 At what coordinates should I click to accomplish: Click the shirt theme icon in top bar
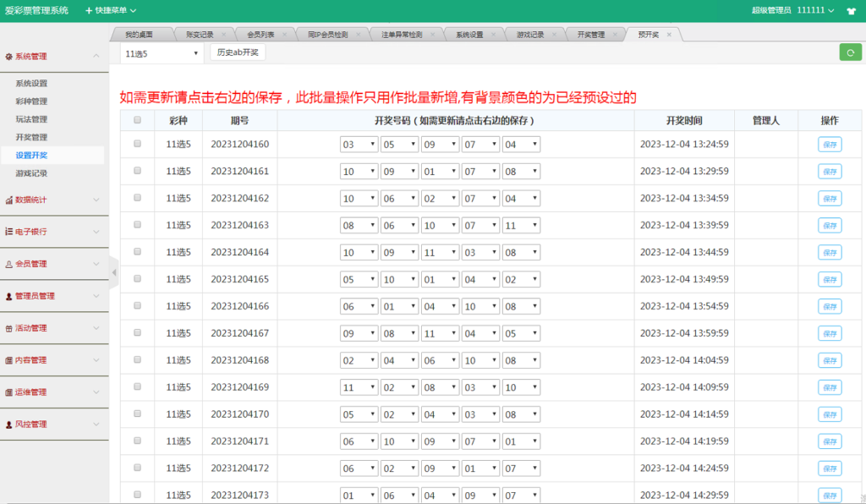point(851,9)
